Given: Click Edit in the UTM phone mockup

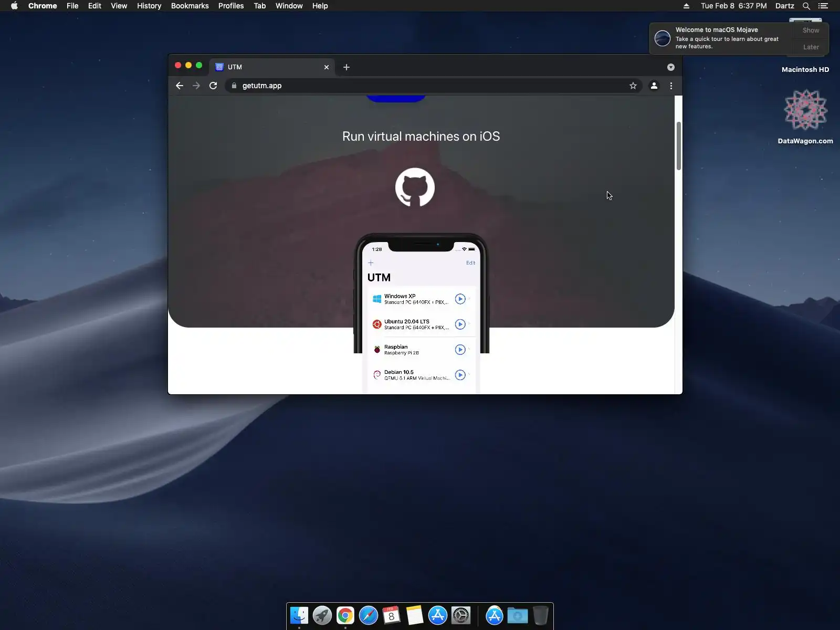Looking at the screenshot, I should pyautogui.click(x=470, y=263).
